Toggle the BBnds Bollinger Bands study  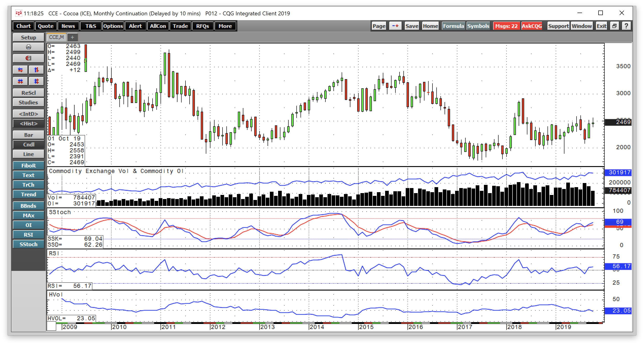pos(28,205)
